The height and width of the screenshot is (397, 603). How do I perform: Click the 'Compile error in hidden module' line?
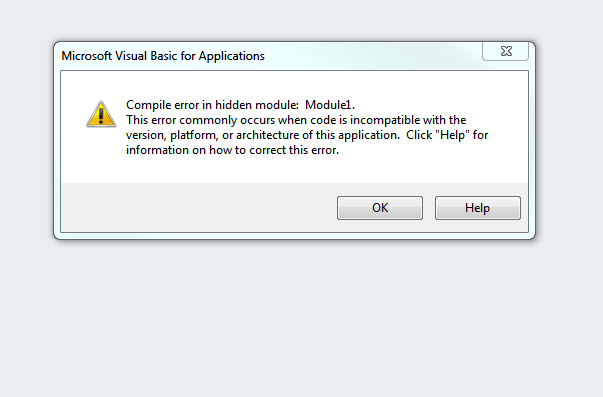(240, 105)
